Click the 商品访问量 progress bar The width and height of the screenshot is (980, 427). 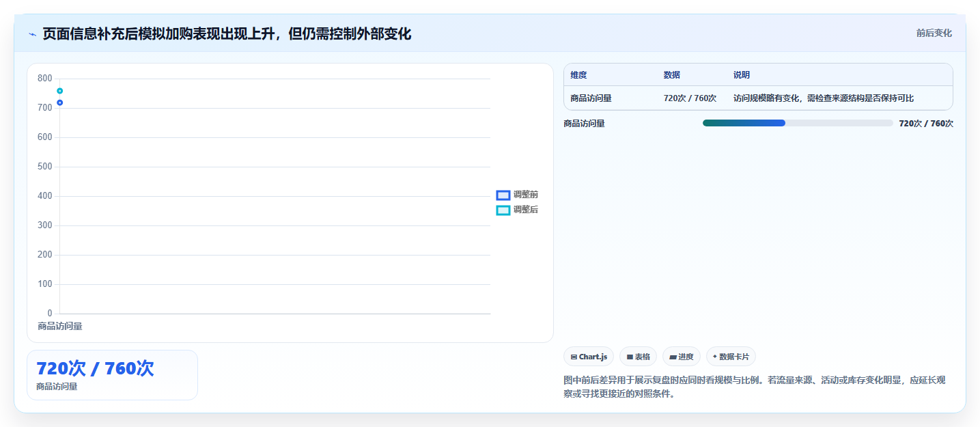coord(798,123)
